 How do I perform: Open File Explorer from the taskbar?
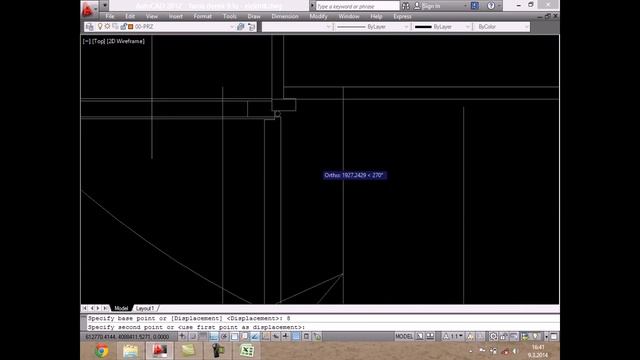[130, 351]
